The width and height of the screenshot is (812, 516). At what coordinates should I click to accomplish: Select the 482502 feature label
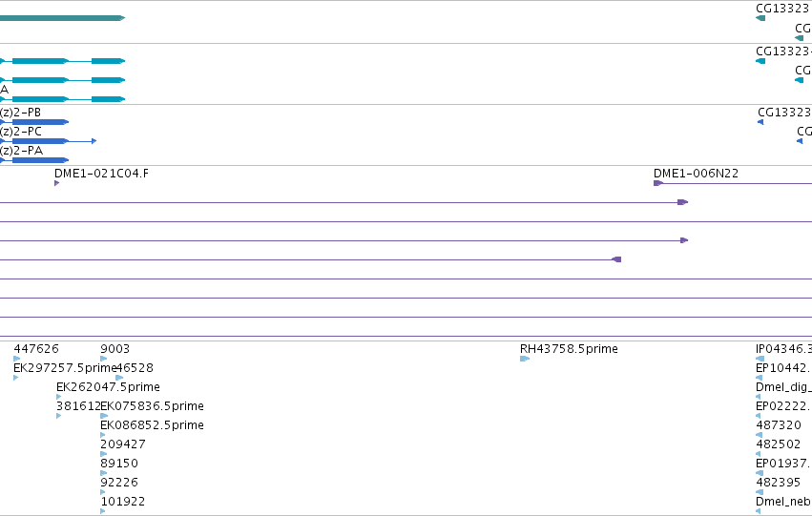tap(779, 444)
